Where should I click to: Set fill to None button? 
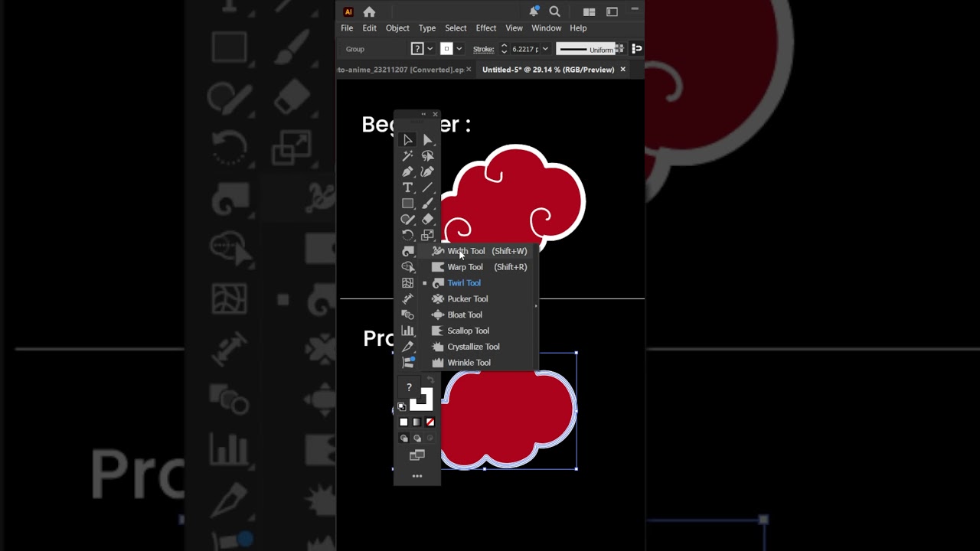(430, 422)
